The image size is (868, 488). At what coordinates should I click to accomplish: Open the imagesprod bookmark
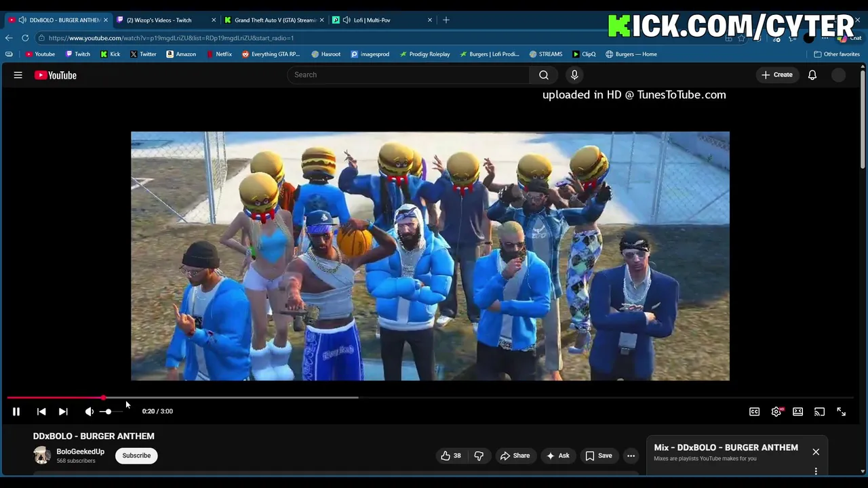370,54
